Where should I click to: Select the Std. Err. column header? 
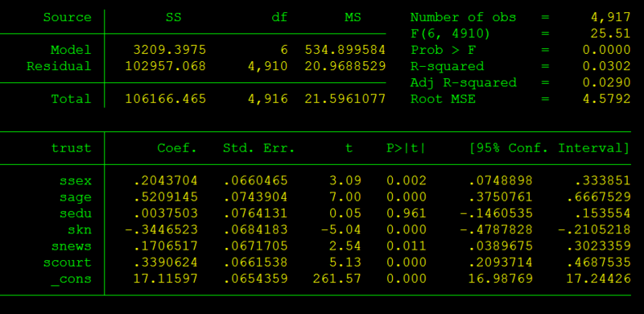pos(258,148)
